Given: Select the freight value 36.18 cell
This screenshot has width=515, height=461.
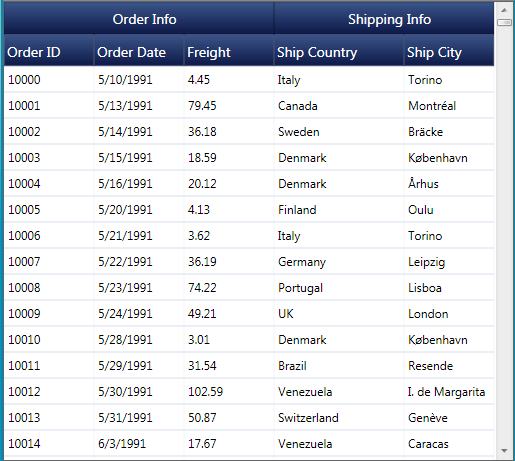Looking at the screenshot, I should [x=229, y=131].
